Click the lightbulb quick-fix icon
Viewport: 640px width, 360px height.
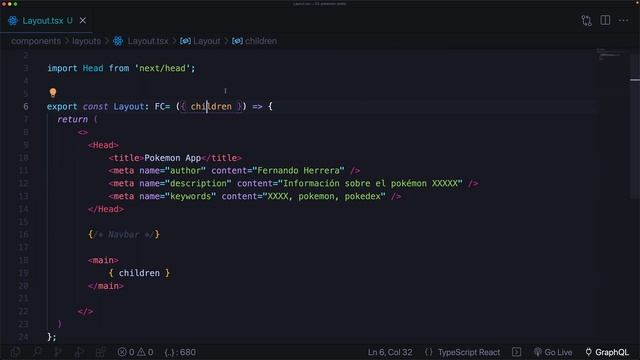tap(53, 93)
